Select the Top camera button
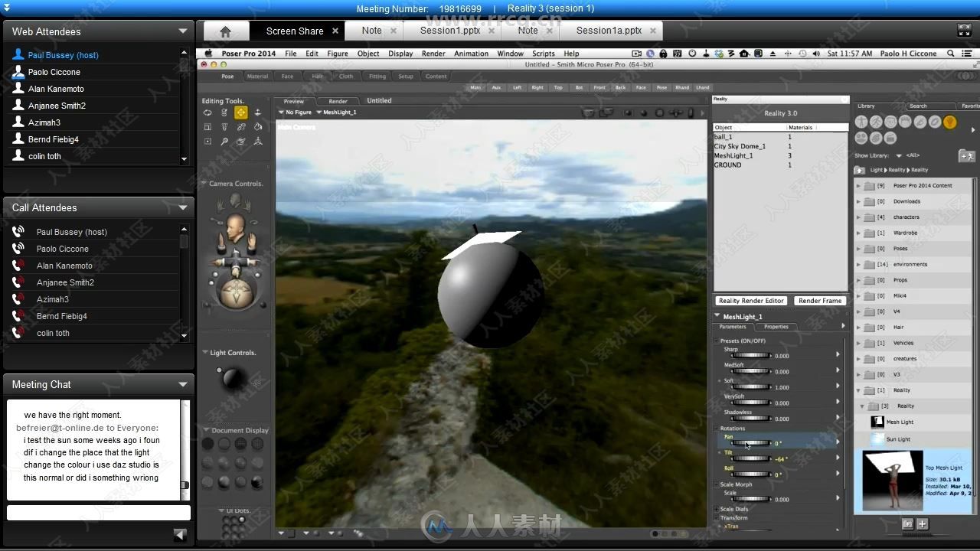The height and width of the screenshot is (551, 980). [x=558, y=88]
